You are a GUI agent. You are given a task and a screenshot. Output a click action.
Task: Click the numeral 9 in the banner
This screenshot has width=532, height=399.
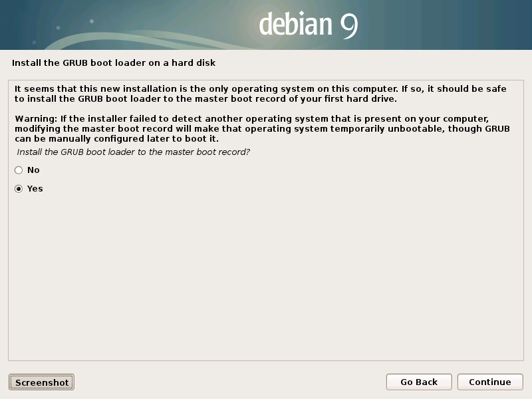point(349,27)
